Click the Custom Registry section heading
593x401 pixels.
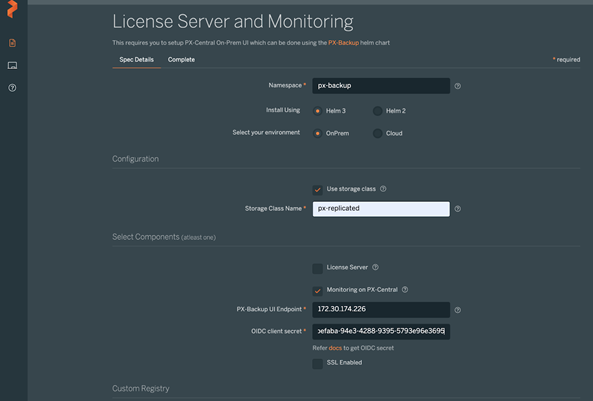141,389
